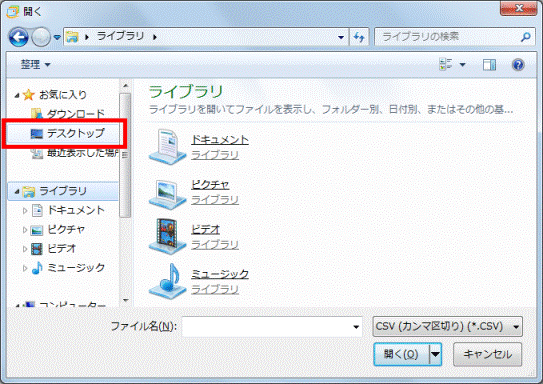Image resolution: width=543 pixels, height=384 pixels.
Task: Click navigation pane scroll up arrow
Action: point(125,86)
